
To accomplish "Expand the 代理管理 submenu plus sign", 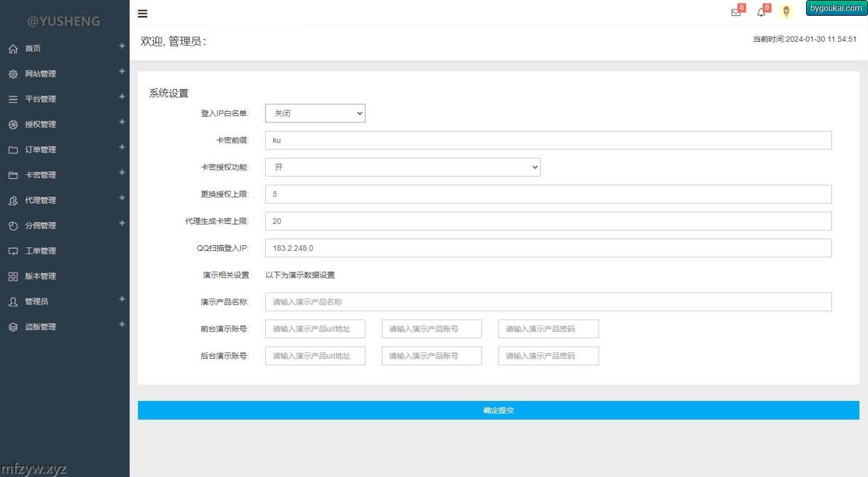I will pyautogui.click(x=122, y=198).
